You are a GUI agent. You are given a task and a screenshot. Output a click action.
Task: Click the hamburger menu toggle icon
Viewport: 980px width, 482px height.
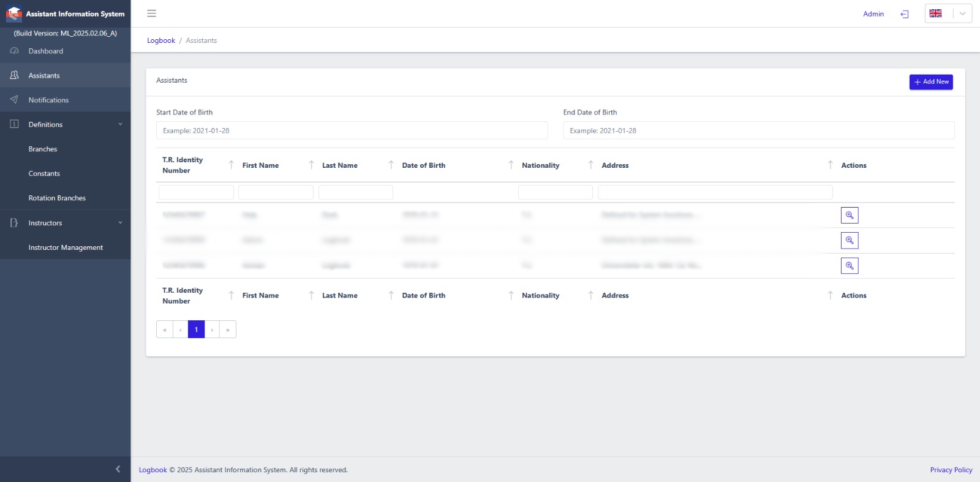coord(151,13)
